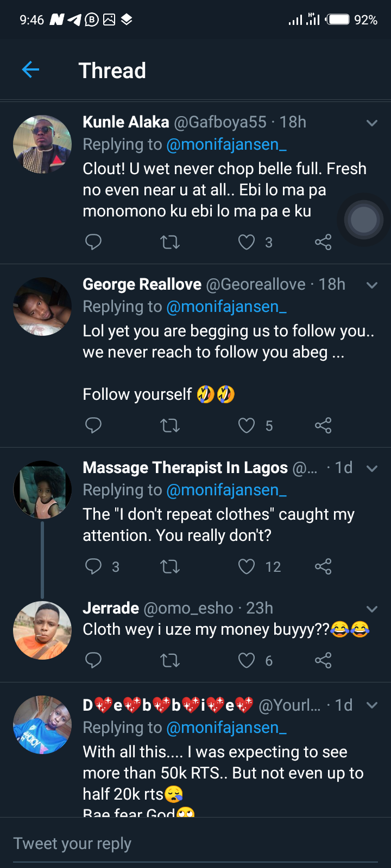Tap the floating assistive circle button
The image size is (391, 868).
point(363,220)
